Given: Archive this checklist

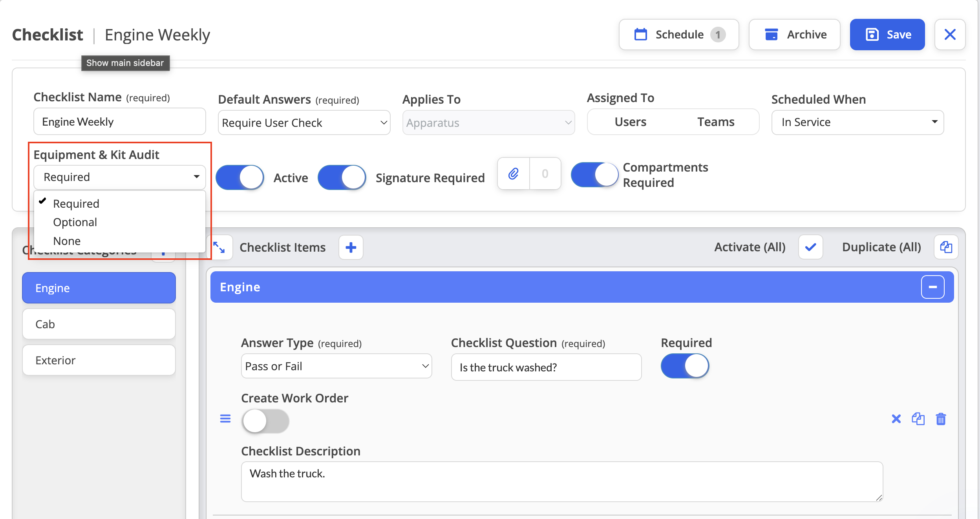Looking at the screenshot, I should click(x=795, y=35).
